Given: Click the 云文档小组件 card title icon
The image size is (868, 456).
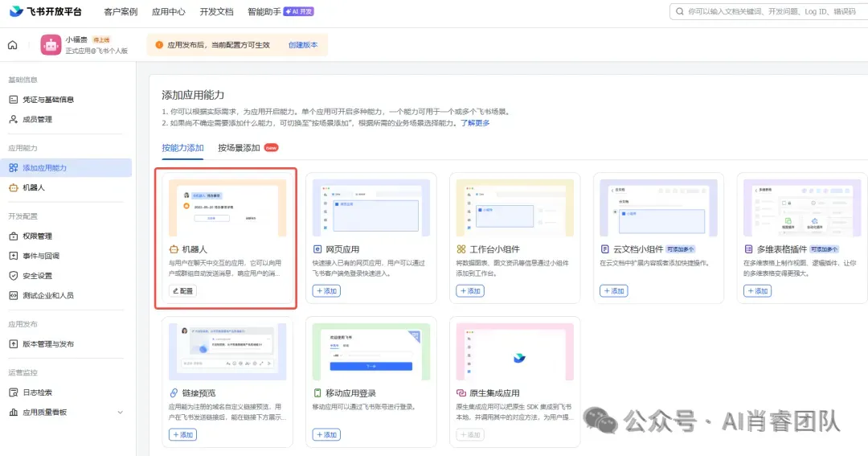Looking at the screenshot, I should 604,249.
